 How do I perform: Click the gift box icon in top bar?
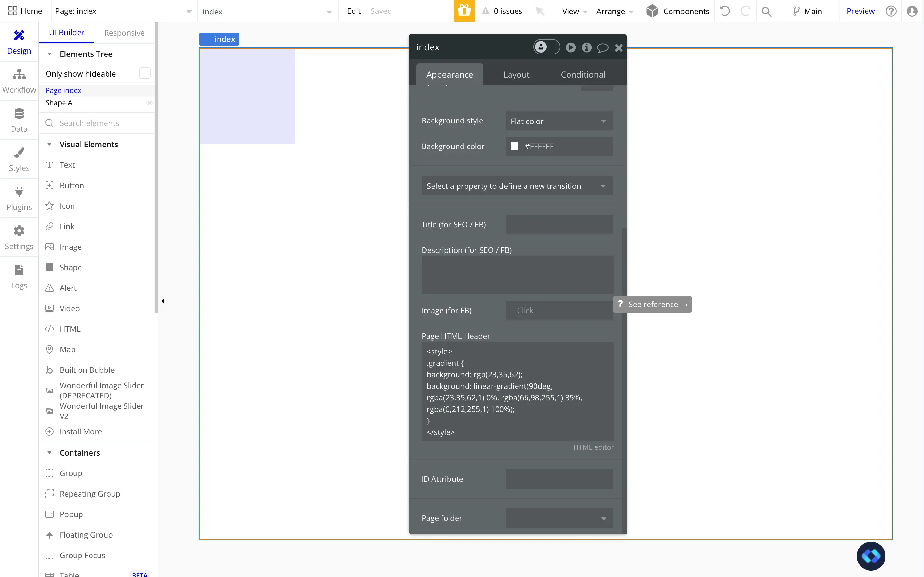coord(464,11)
